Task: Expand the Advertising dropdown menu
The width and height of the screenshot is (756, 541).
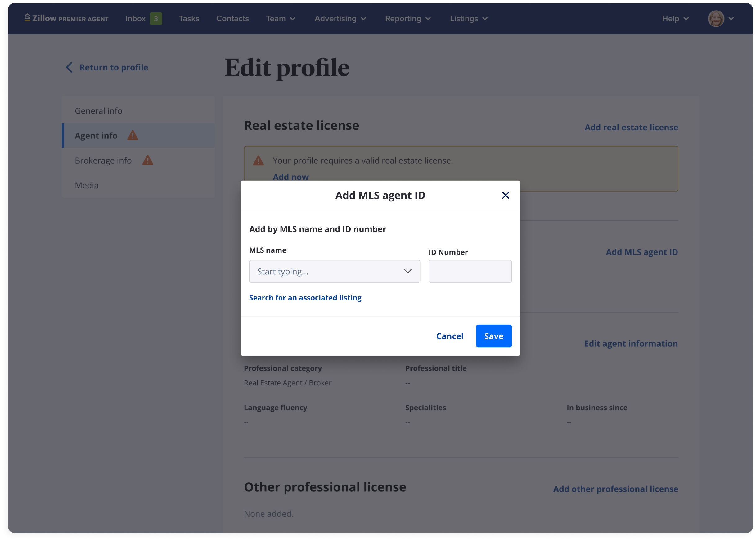Action: click(340, 19)
